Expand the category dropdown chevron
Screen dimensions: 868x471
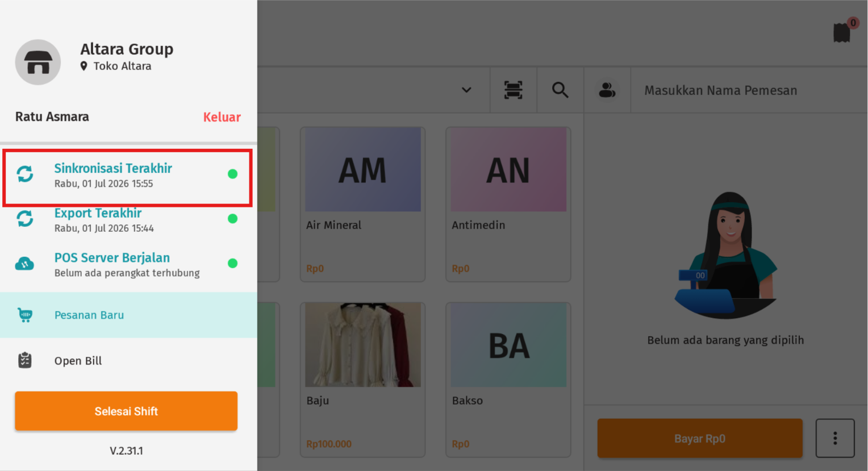point(466,90)
